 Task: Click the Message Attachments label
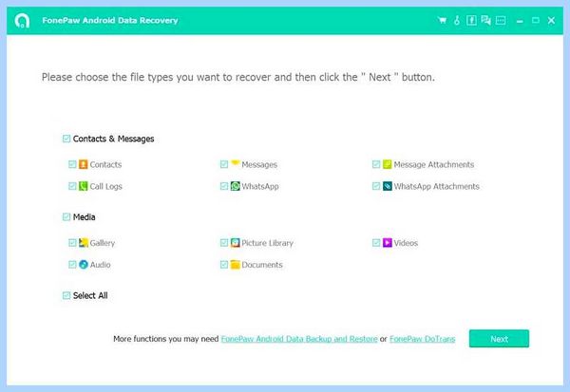(434, 164)
